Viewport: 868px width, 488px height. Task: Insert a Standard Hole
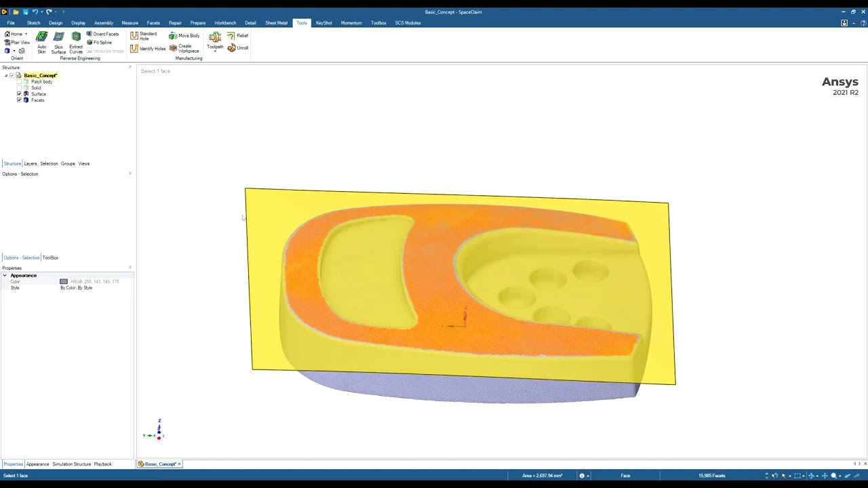[144, 36]
